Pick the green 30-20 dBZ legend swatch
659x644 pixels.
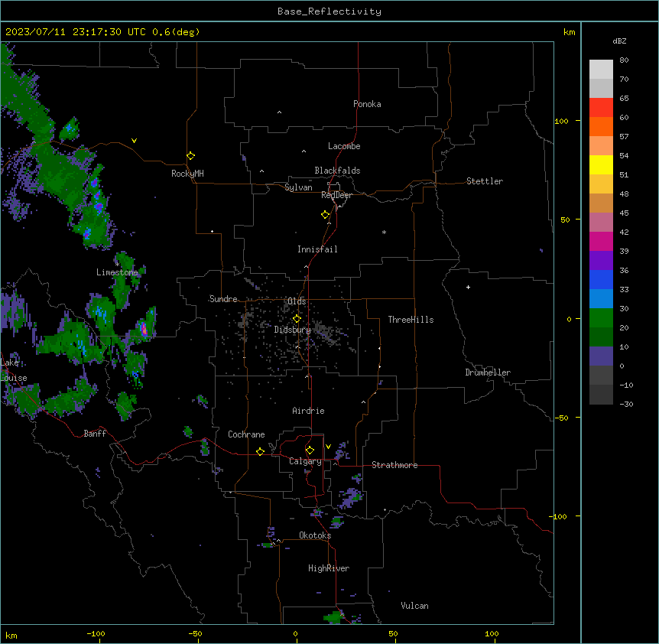coord(601,318)
